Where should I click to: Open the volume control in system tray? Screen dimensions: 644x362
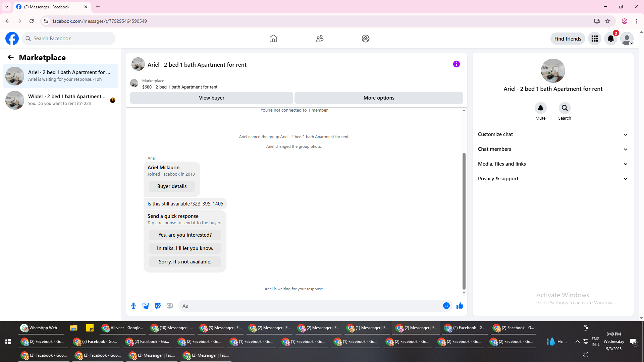pyautogui.click(x=586, y=355)
